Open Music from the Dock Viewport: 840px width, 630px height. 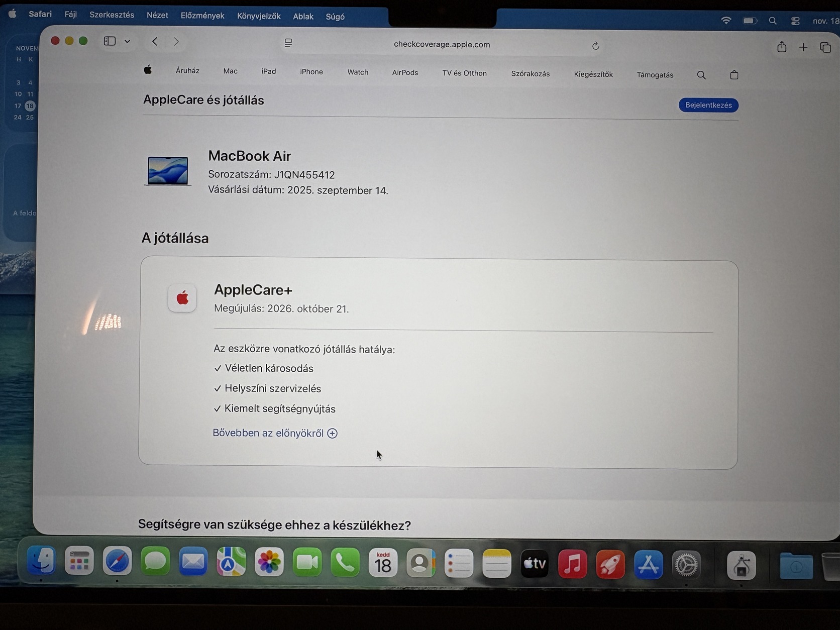click(x=572, y=564)
